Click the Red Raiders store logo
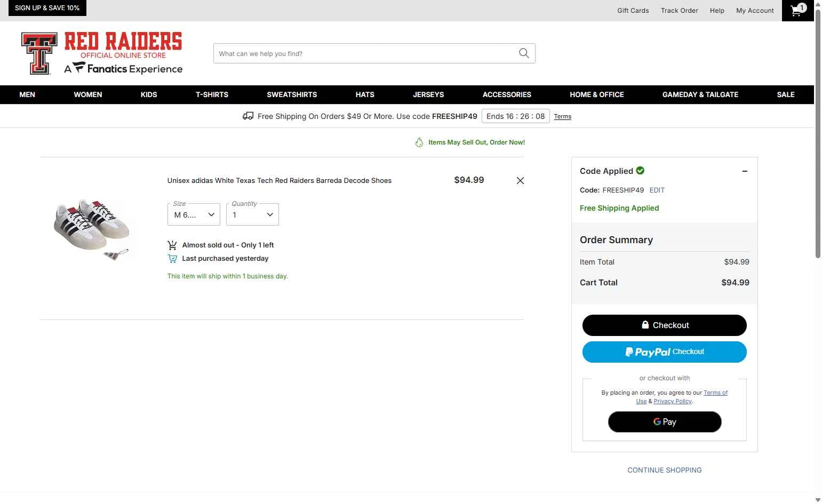Screen dimensions: 822x504 click(x=102, y=53)
